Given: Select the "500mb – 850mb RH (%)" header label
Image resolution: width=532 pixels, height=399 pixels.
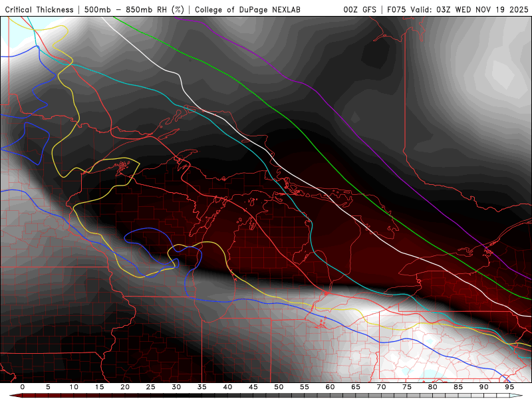Looking at the screenshot, I should click(134, 10).
